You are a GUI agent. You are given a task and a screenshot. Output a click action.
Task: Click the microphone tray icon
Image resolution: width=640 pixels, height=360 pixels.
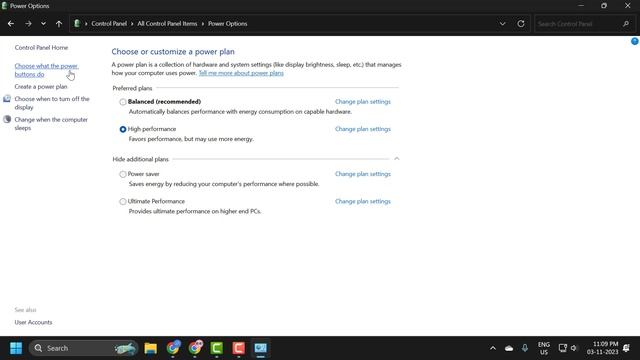[x=525, y=348]
